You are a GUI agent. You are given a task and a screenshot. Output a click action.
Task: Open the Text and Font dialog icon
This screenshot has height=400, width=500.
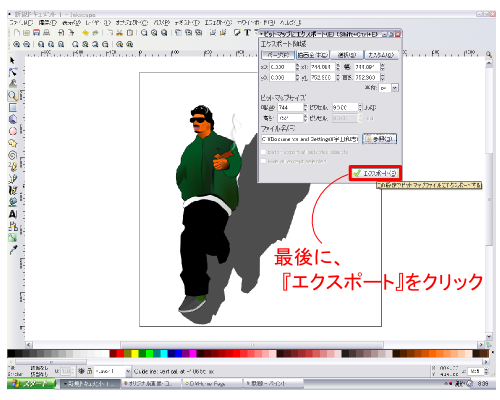pyautogui.click(x=247, y=32)
